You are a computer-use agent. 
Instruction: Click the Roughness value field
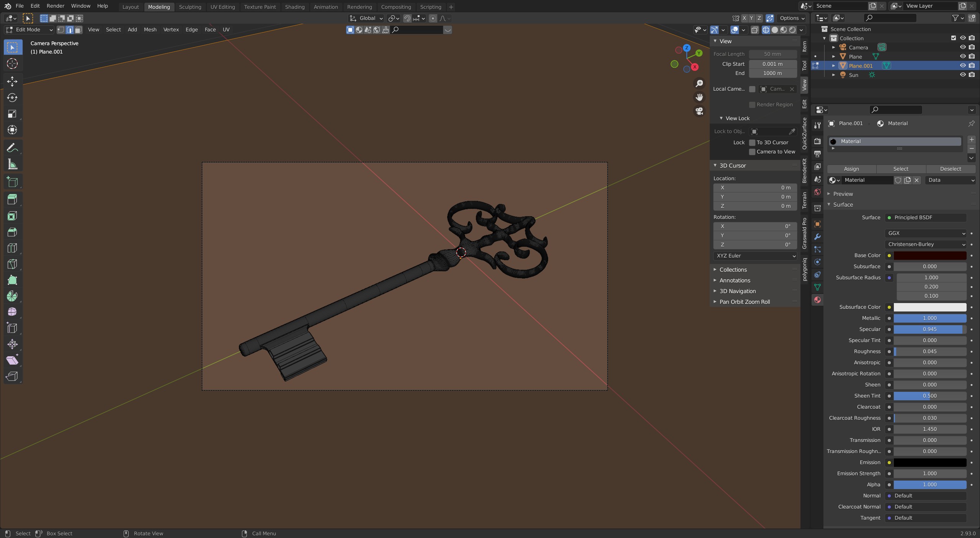point(929,352)
